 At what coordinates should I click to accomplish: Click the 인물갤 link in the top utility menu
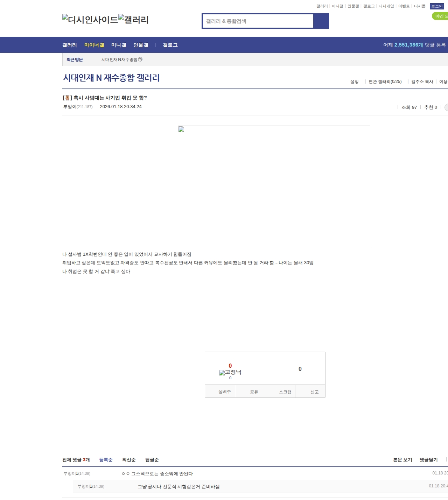click(x=353, y=6)
